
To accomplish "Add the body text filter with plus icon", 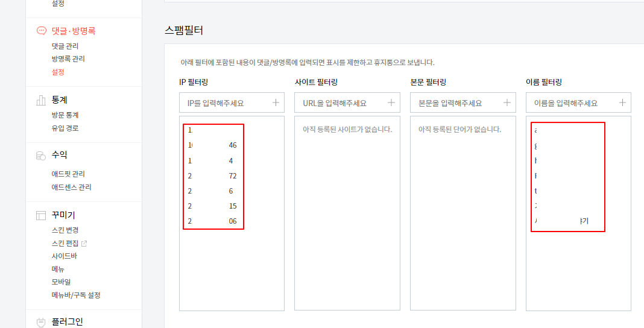I will 507,102.
